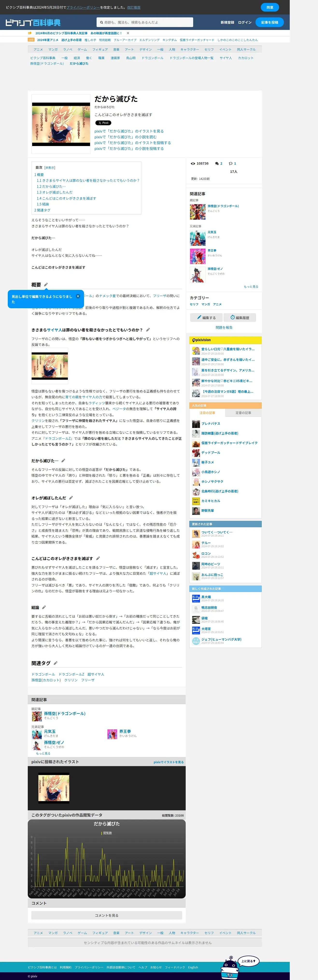Open デッドプール popular article
This screenshot has width=318, height=980.
click(210, 453)
